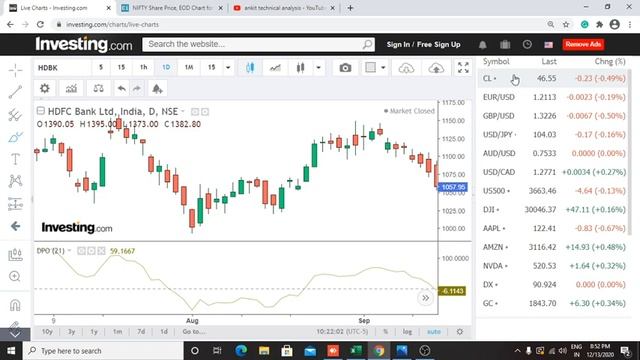
Task: Open the chart style dropdown arrow
Action: tap(318, 68)
